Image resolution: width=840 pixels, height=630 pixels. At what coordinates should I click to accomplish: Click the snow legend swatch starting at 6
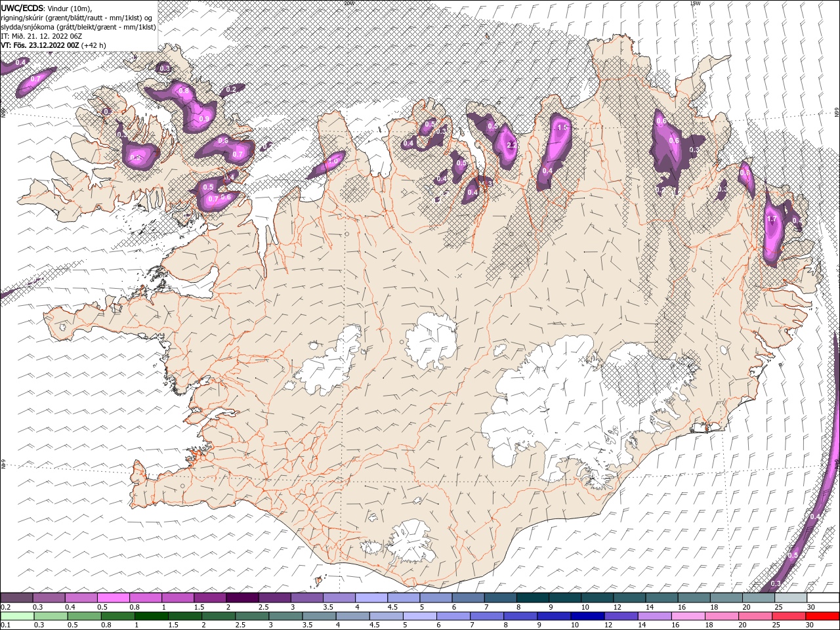click(468, 598)
